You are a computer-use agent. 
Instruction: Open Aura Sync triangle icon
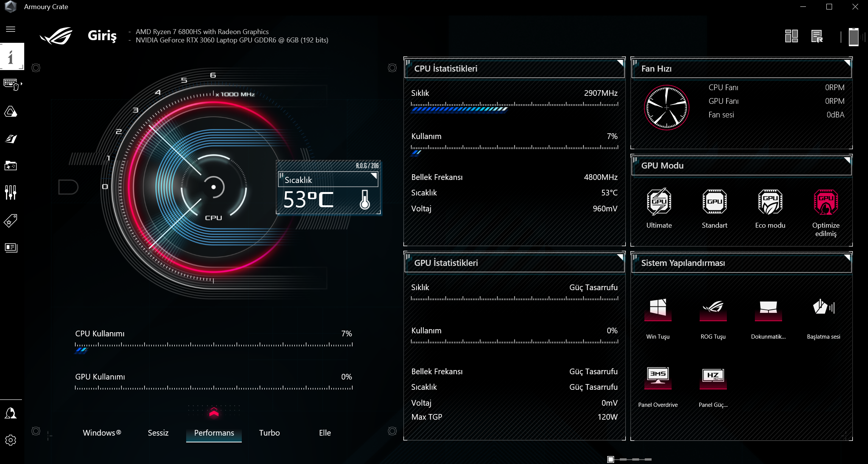[11, 111]
